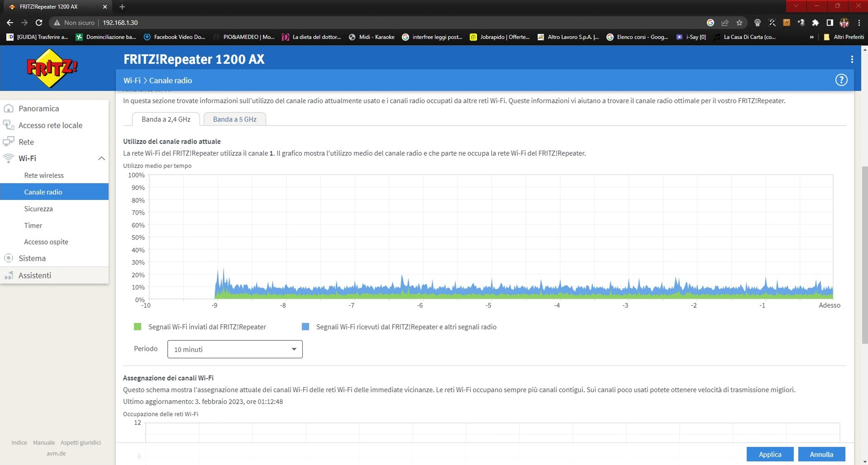868x465 pixels.
Task: Open the Periodo 10 minuti dropdown
Action: (x=235, y=349)
